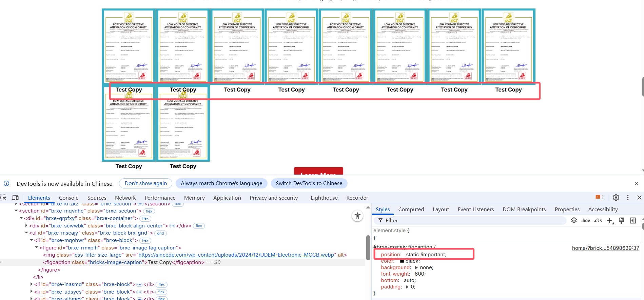
Task: Expand the brxe-udsycs li node
Action: pos(32,292)
